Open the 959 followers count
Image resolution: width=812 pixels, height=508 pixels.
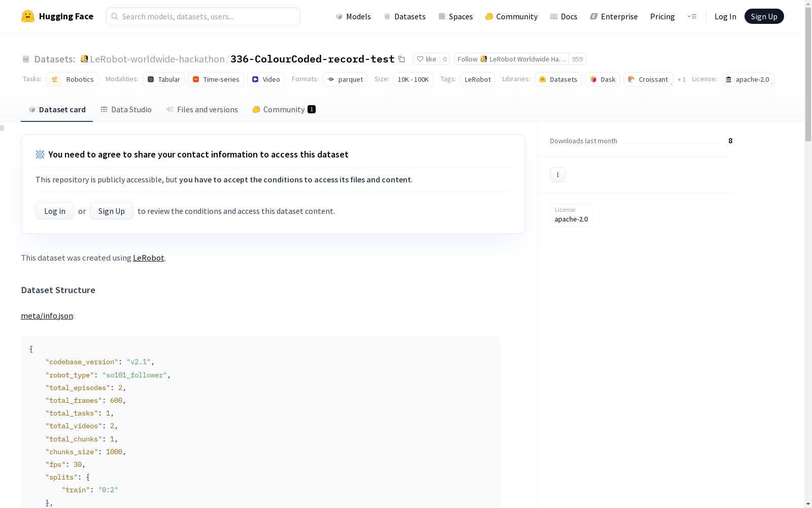click(x=578, y=59)
